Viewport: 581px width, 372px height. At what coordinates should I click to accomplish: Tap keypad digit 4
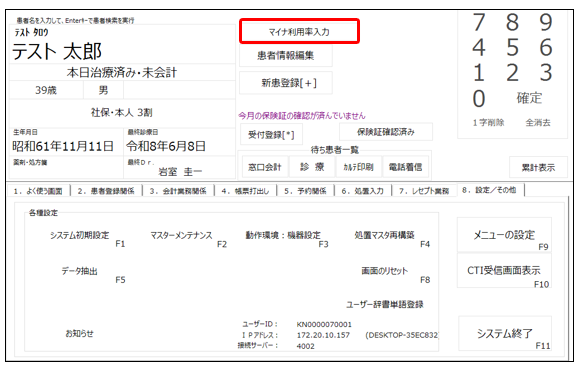click(479, 47)
